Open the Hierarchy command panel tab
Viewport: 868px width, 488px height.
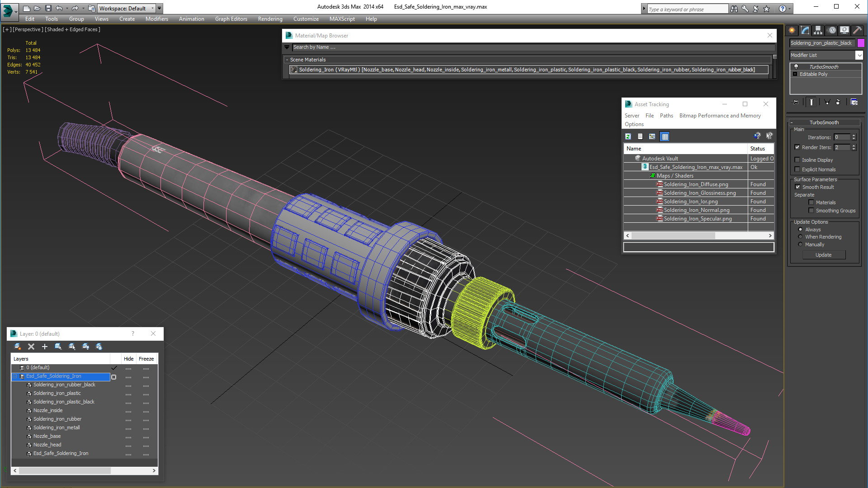pyautogui.click(x=818, y=30)
